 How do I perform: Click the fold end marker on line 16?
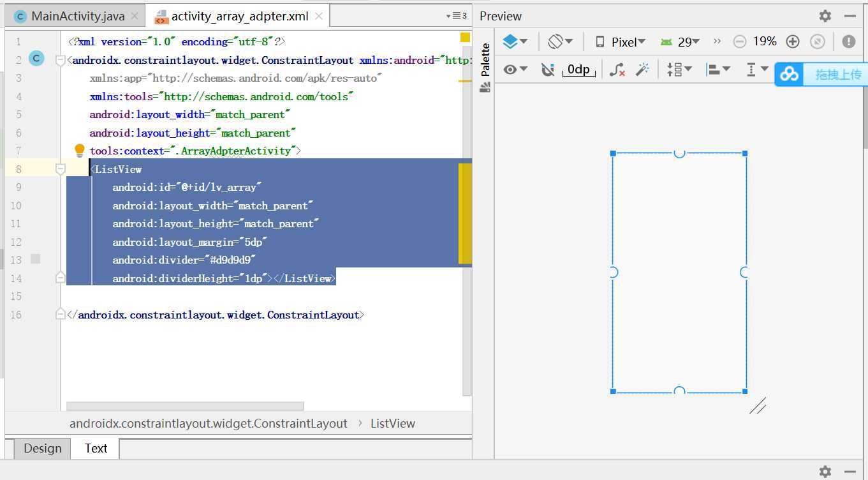point(60,314)
